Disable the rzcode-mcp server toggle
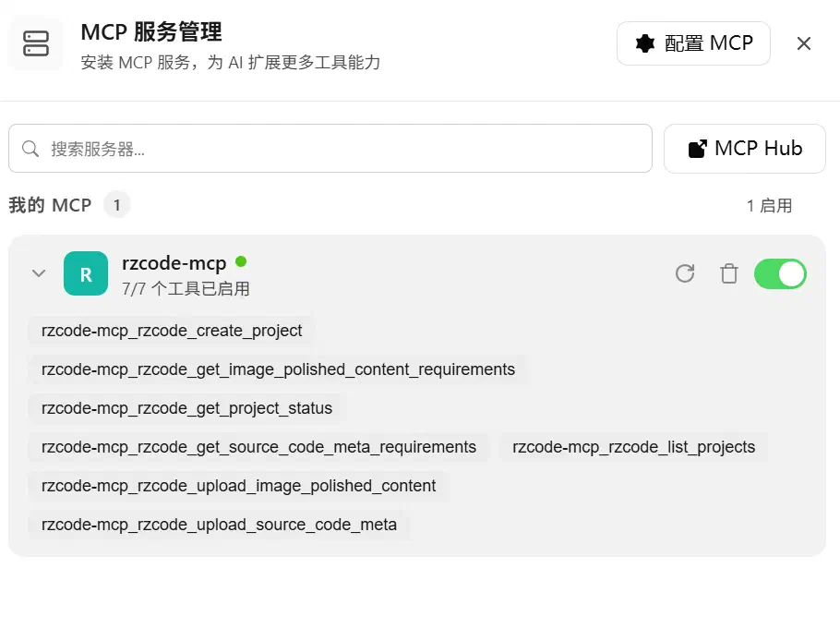 pyautogui.click(x=780, y=274)
